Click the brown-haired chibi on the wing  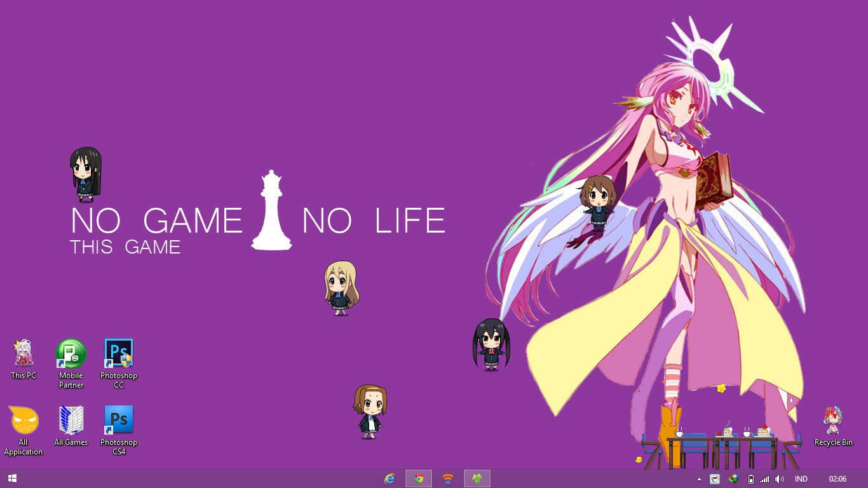click(x=598, y=203)
